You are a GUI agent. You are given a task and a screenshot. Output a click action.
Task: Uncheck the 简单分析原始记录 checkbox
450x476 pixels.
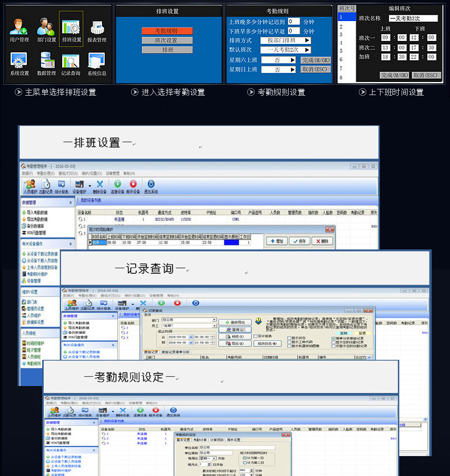tap(333, 338)
